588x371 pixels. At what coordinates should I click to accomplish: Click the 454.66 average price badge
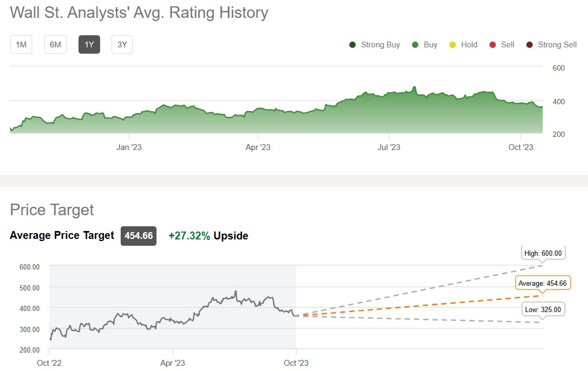139,236
